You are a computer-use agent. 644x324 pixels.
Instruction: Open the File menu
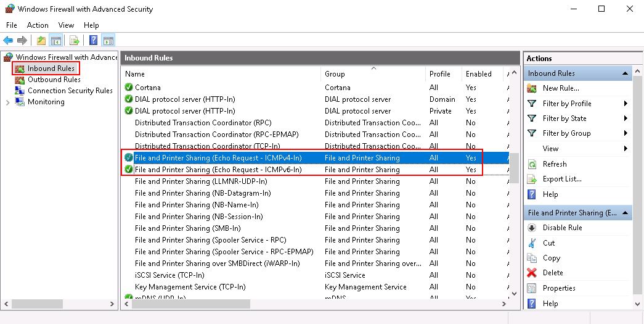(12, 25)
